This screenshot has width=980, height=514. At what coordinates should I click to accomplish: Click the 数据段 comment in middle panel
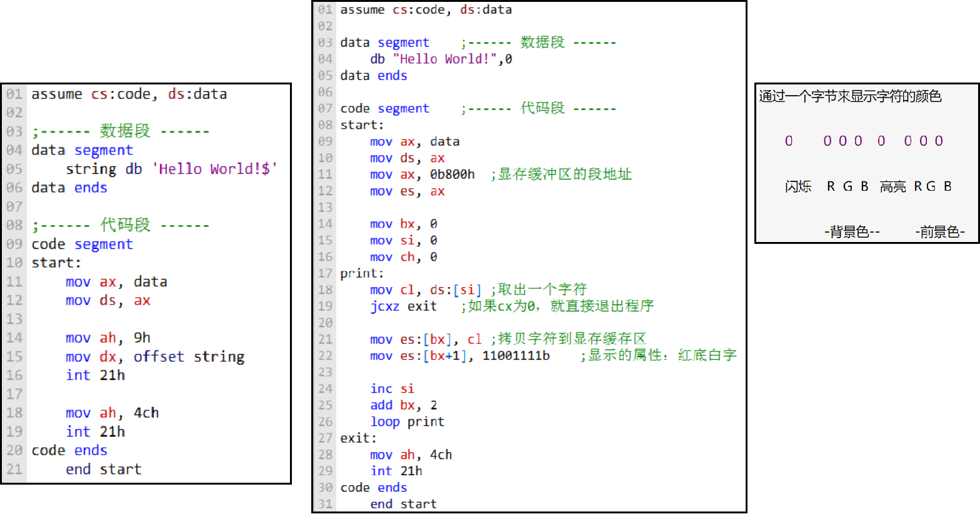[x=539, y=43]
